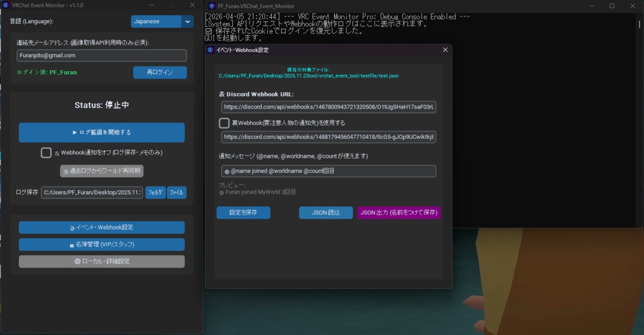Click JSON 出力 (名前をつけて保存) button
This screenshot has height=335, width=644.
coord(399,212)
